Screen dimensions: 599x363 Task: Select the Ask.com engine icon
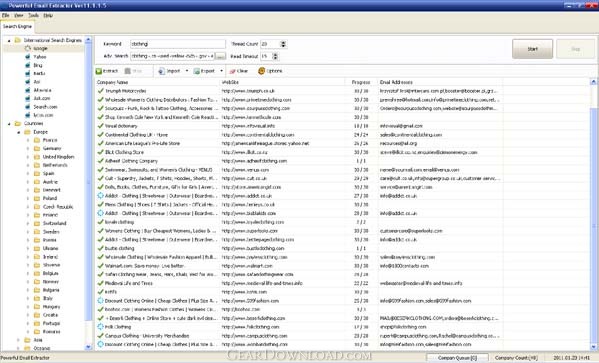pos(28,99)
